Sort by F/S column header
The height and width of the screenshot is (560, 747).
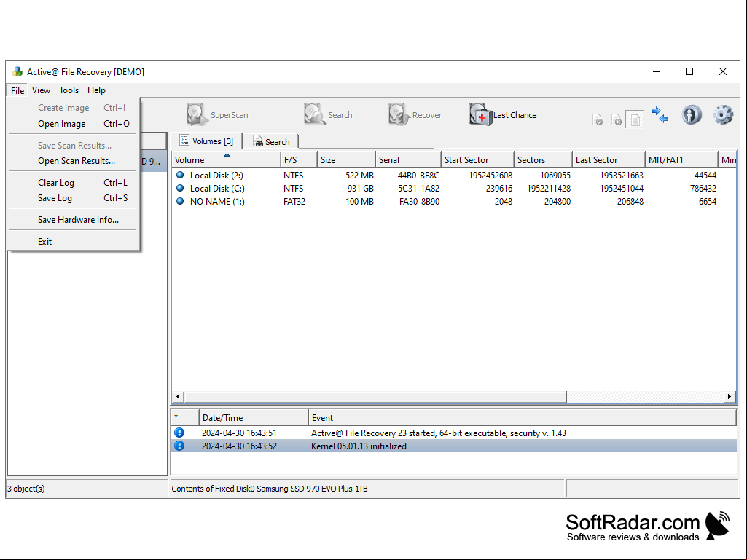click(x=300, y=160)
